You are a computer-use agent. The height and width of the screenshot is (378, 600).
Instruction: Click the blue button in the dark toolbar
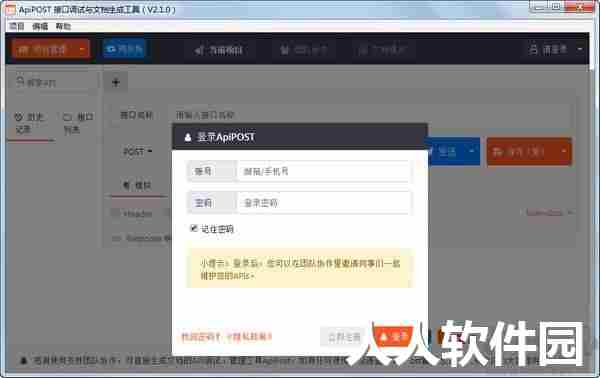[x=124, y=49]
